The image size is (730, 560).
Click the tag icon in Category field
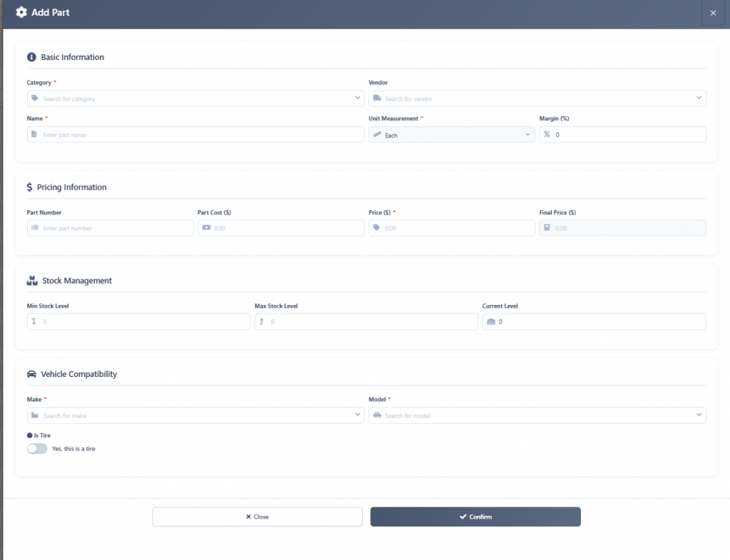pyautogui.click(x=34, y=98)
